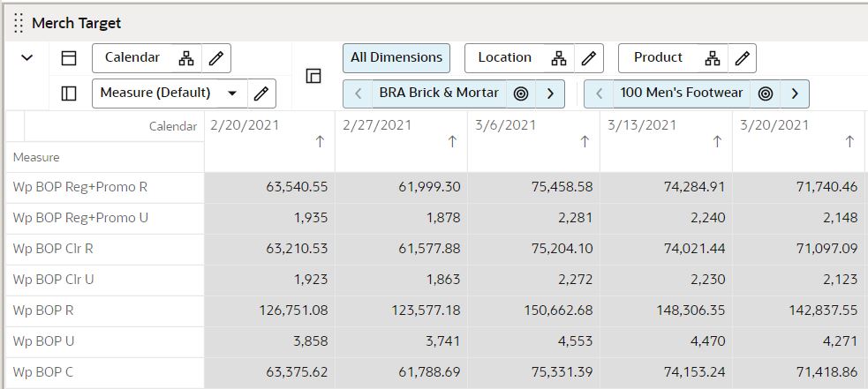Click up arrow under 3/13/2021 column
This screenshot has width=868, height=389.
pos(717,142)
